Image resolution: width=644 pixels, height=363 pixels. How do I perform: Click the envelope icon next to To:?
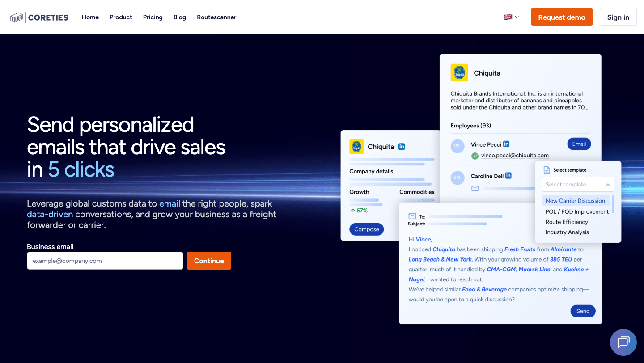click(412, 216)
